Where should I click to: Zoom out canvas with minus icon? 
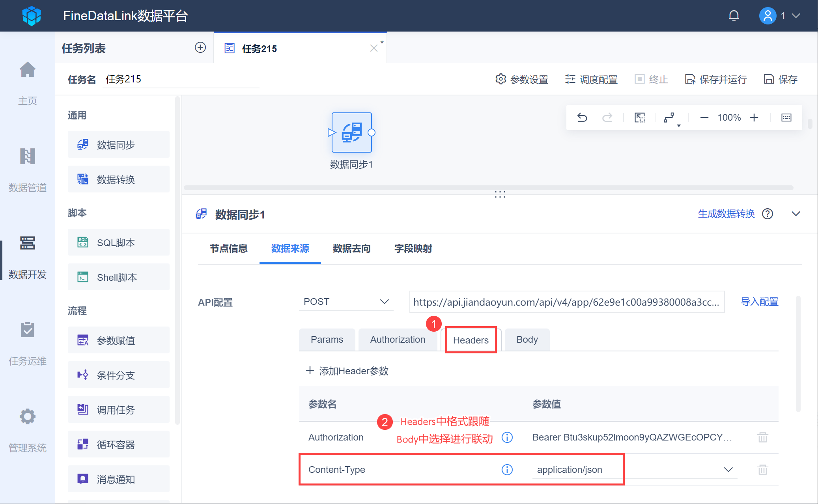click(x=704, y=118)
